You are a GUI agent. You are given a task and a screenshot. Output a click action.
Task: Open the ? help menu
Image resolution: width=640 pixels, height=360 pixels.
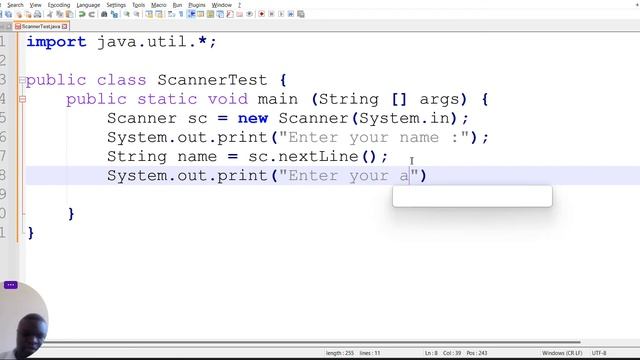[x=239, y=5]
